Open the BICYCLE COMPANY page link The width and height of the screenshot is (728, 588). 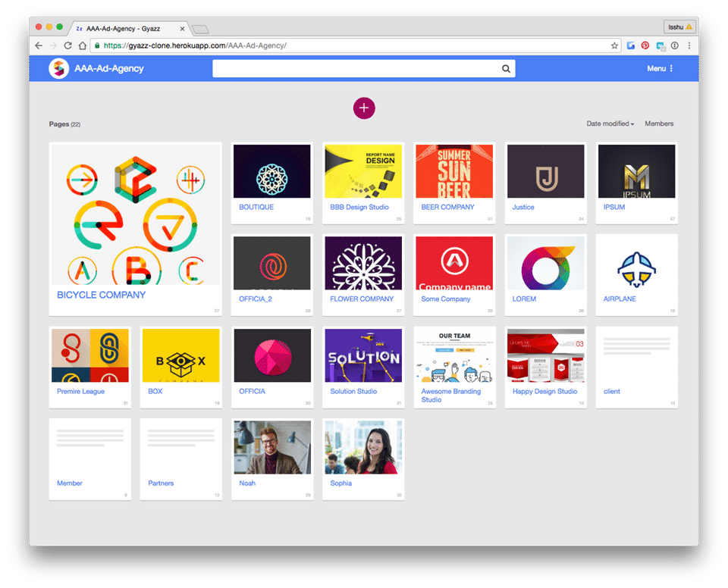(x=101, y=295)
